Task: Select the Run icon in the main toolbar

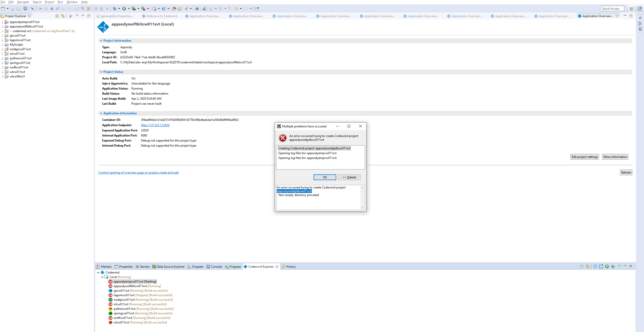Action: (x=124, y=8)
